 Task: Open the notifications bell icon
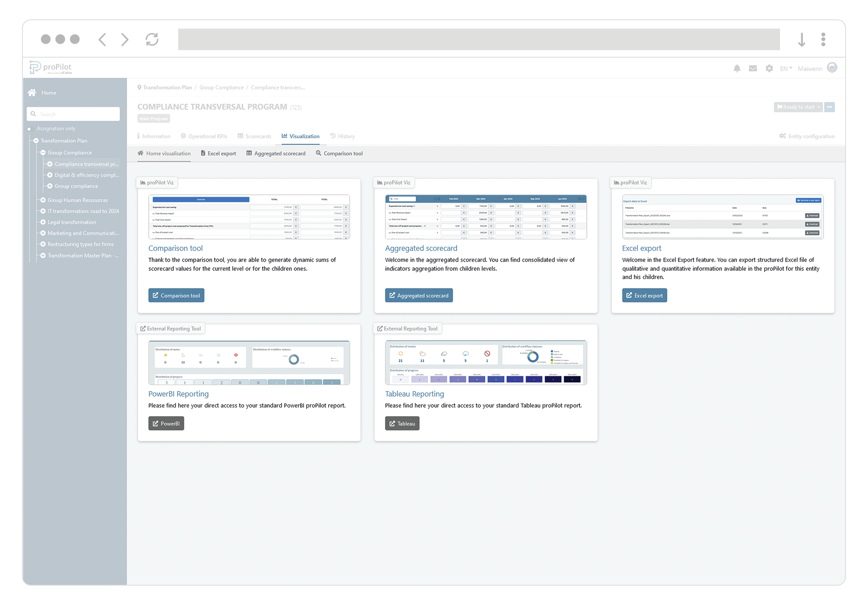click(x=737, y=68)
